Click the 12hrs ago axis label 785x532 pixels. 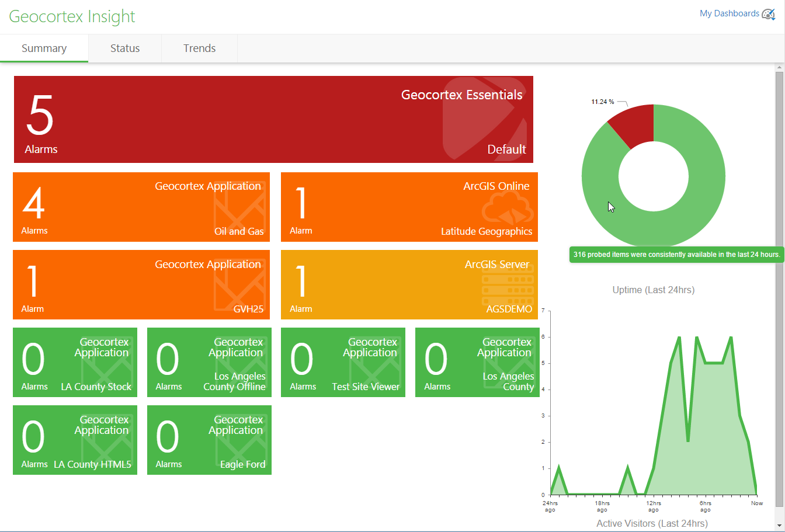tap(654, 506)
